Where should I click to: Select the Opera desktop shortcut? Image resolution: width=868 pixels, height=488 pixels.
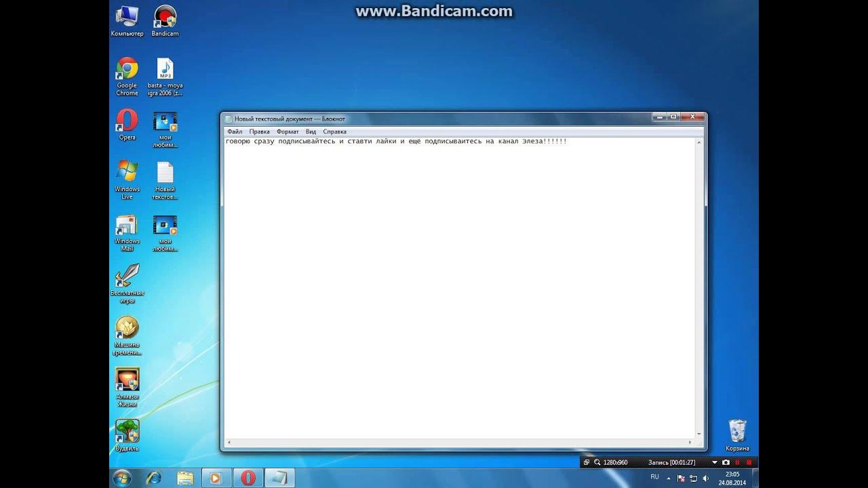tap(127, 125)
